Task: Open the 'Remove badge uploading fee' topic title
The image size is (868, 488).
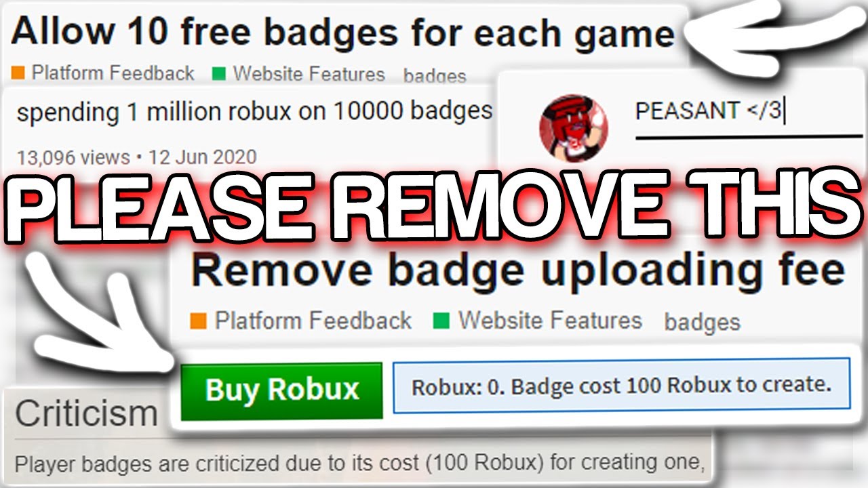Action: pos(518,271)
